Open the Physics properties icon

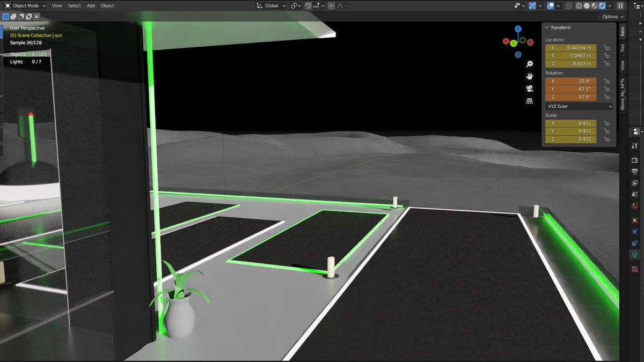pos(635,232)
